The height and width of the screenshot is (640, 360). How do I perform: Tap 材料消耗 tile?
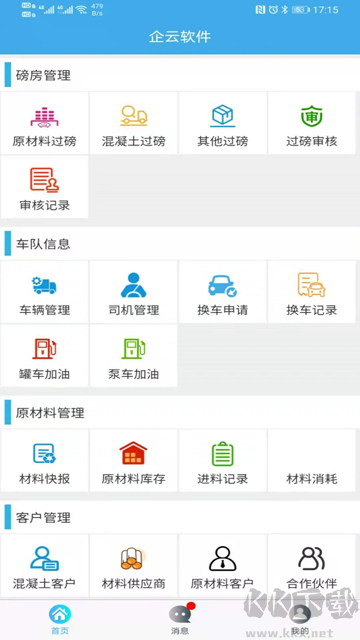(311, 460)
